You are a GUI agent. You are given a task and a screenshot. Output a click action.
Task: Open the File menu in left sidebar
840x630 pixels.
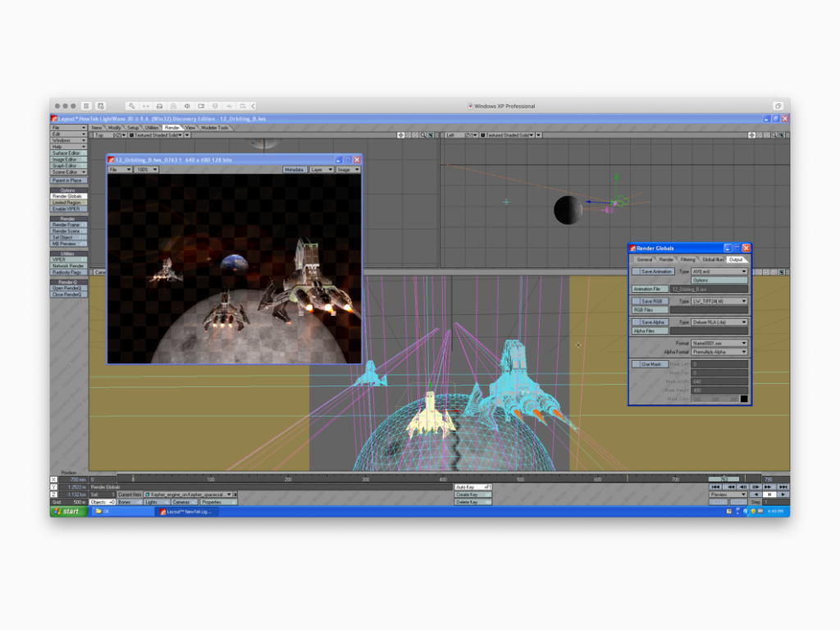pos(68,127)
